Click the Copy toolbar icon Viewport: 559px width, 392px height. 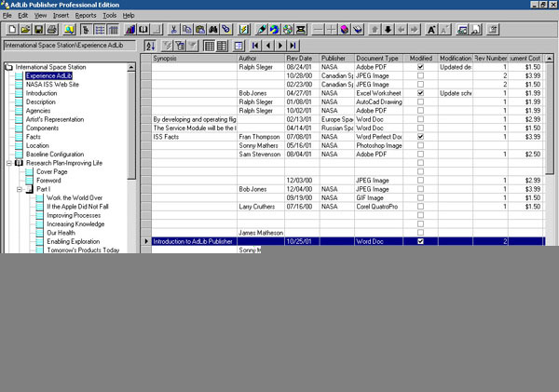(x=187, y=30)
